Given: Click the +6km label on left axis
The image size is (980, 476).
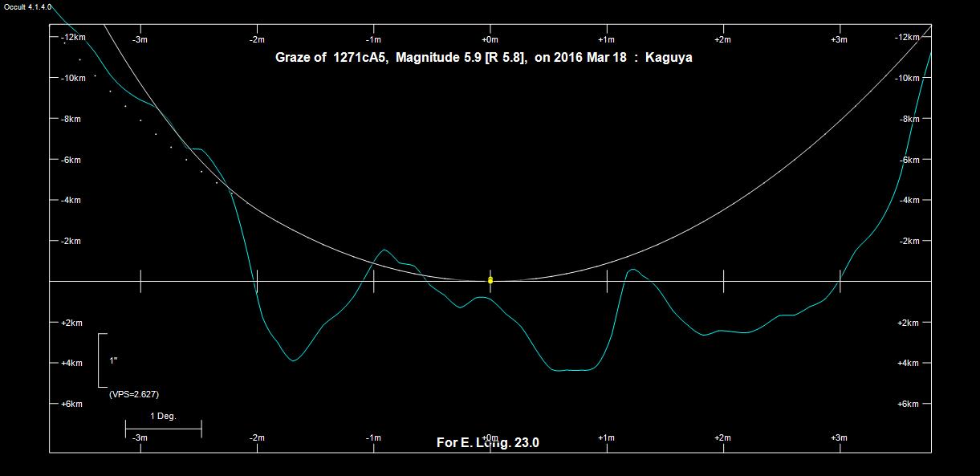Looking at the screenshot, I should tap(71, 405).
